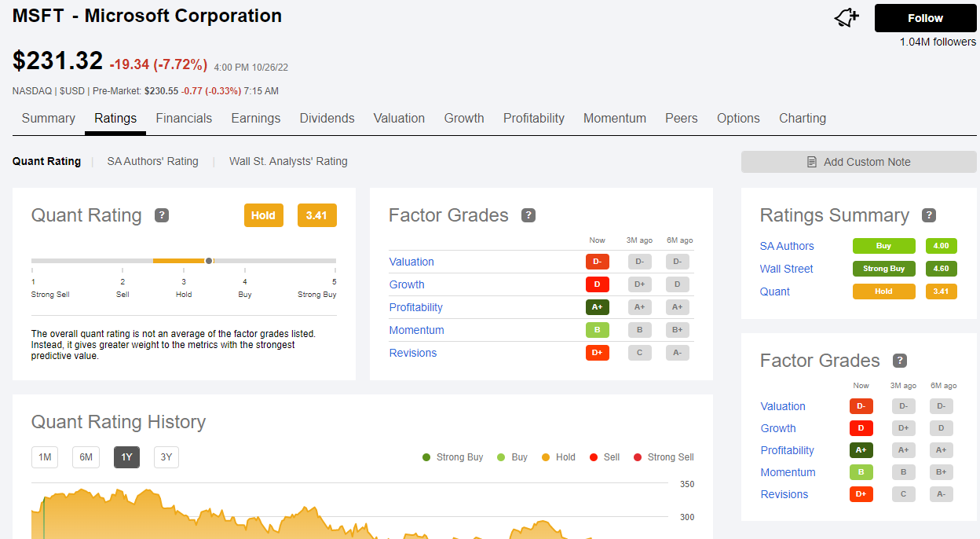The width and height of the screenshot is (980, 539).
Task: Open the Valuation tab
Action: pos(399,119)
